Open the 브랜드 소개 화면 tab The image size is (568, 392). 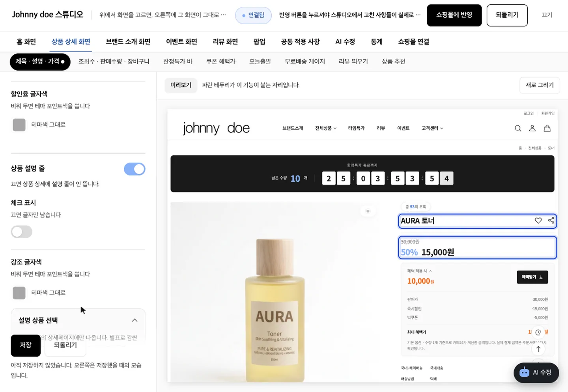click(x=128, y=41)
